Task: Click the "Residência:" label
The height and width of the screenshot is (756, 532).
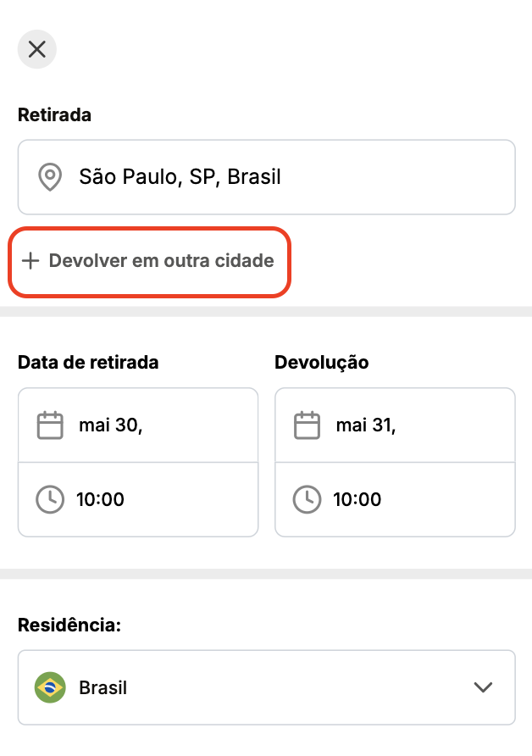Action: (x=69, y=625)
